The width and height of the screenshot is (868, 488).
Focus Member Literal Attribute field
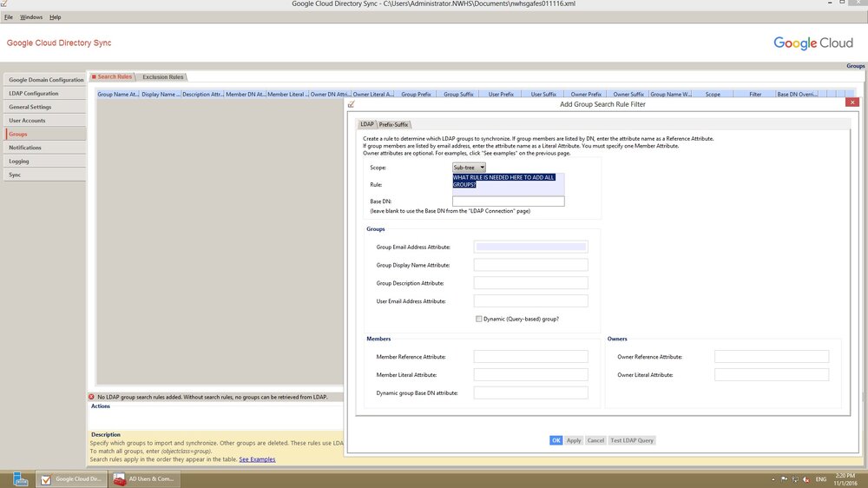[530, 375]
